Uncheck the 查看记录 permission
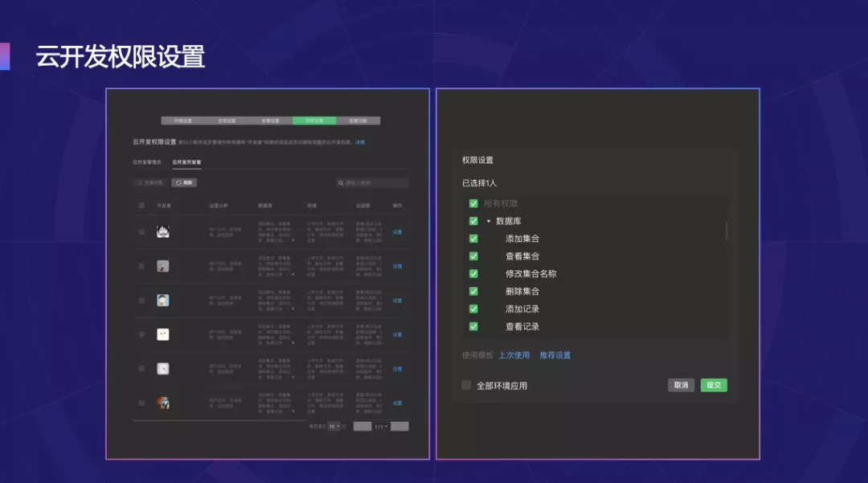The image size is (868, 483). click(473, 326)
